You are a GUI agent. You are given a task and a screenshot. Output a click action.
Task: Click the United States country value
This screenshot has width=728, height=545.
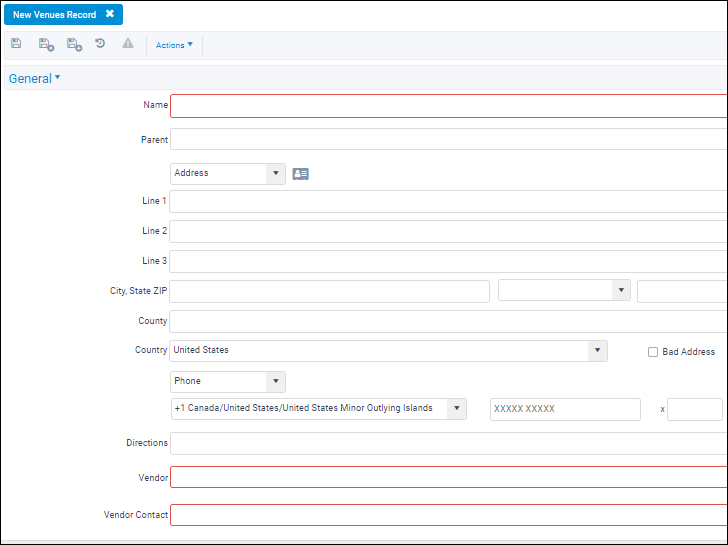[x=201, y=350]
